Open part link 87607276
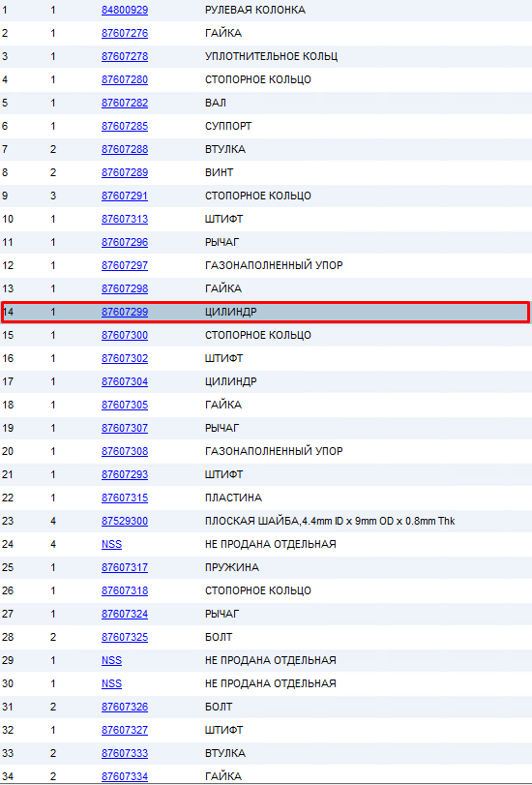 [125, 33]
